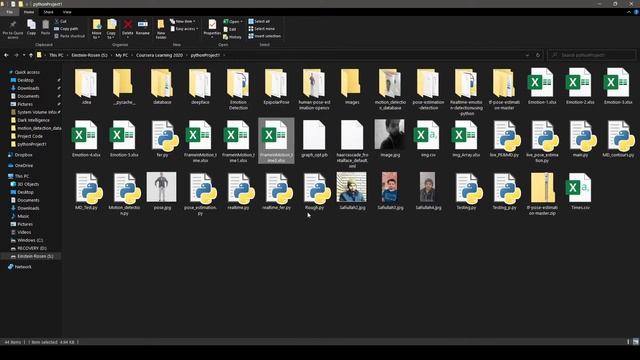Select the .idea folder
640x360 pixels.
86,87
